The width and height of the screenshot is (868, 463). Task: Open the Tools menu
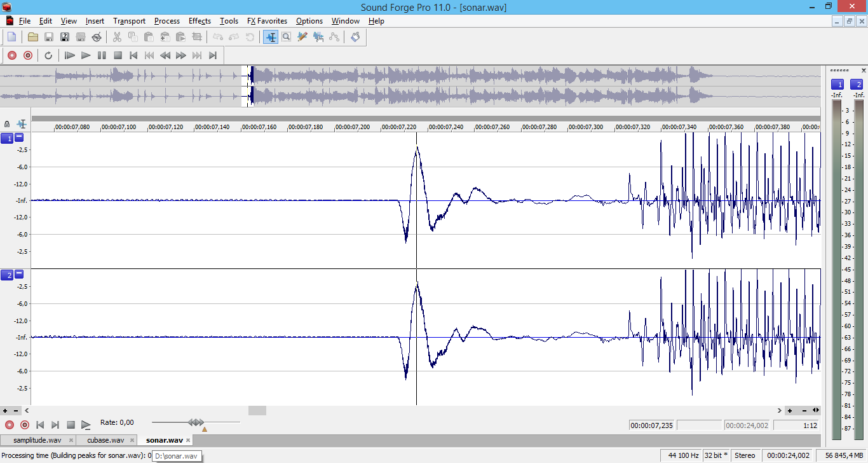tap(229, 21)
